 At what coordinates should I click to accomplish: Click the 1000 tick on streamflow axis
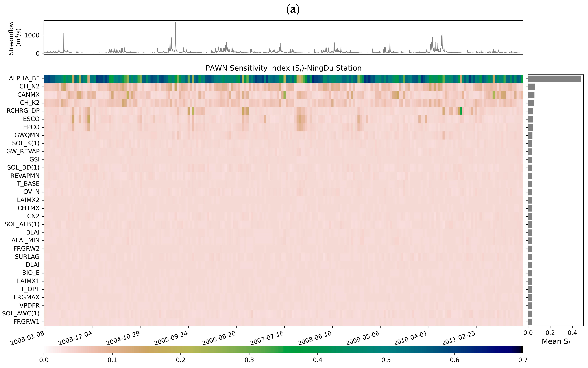click(32, 35)
